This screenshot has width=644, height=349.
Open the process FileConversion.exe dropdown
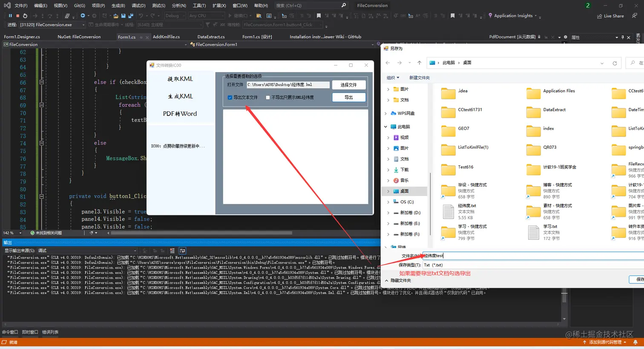pos(52,25)
